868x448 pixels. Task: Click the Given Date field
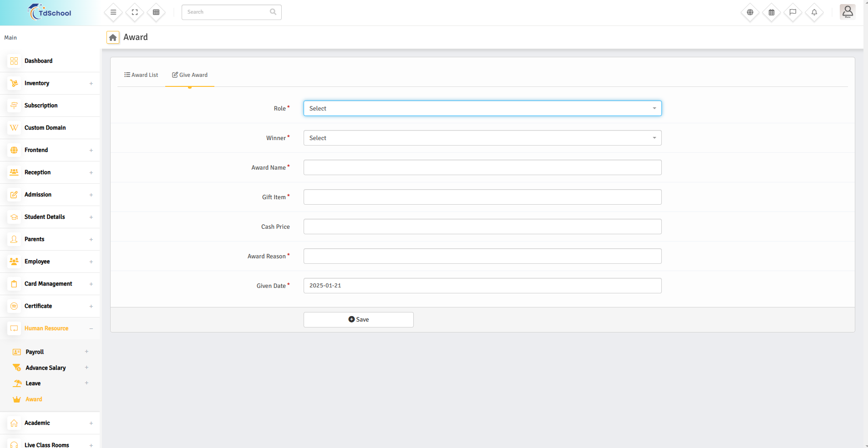click(482, 286)
